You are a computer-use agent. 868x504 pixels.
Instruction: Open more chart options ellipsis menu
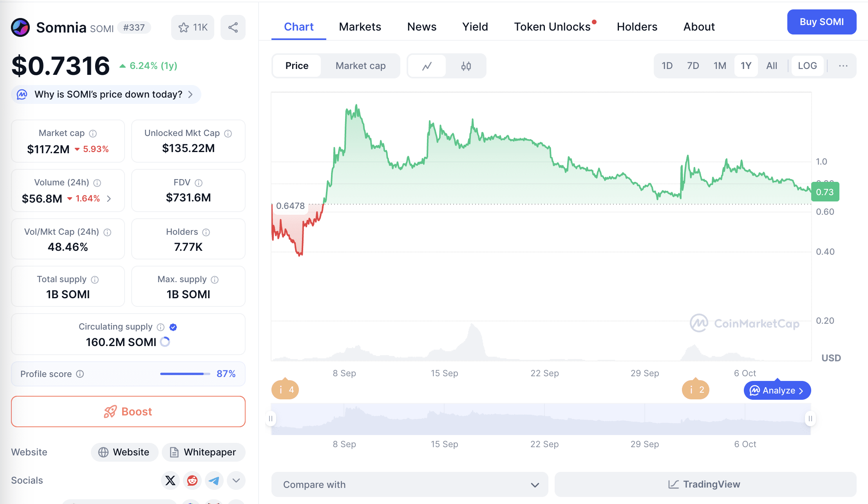[843, 66]
